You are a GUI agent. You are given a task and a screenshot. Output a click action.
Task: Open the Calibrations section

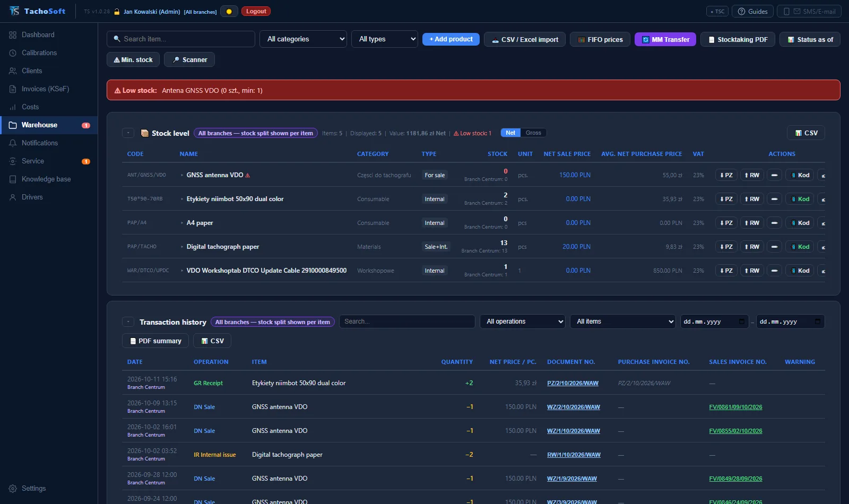(x=39, y=53)
